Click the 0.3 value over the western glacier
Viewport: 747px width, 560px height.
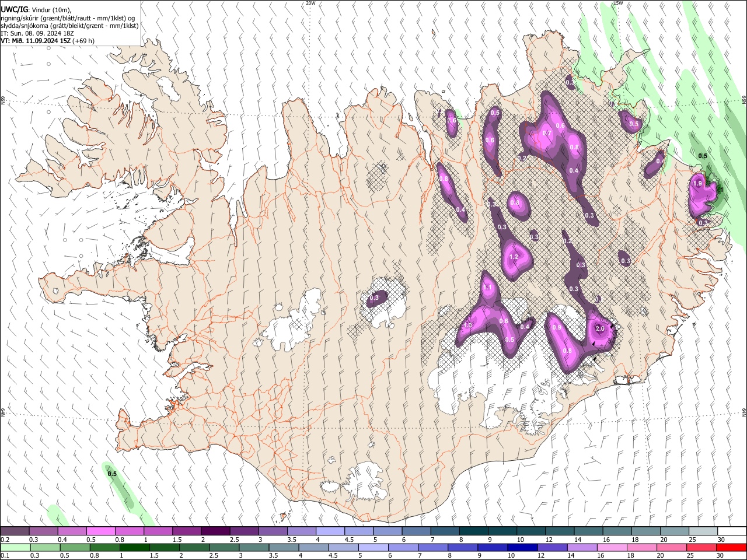(374, 297)
